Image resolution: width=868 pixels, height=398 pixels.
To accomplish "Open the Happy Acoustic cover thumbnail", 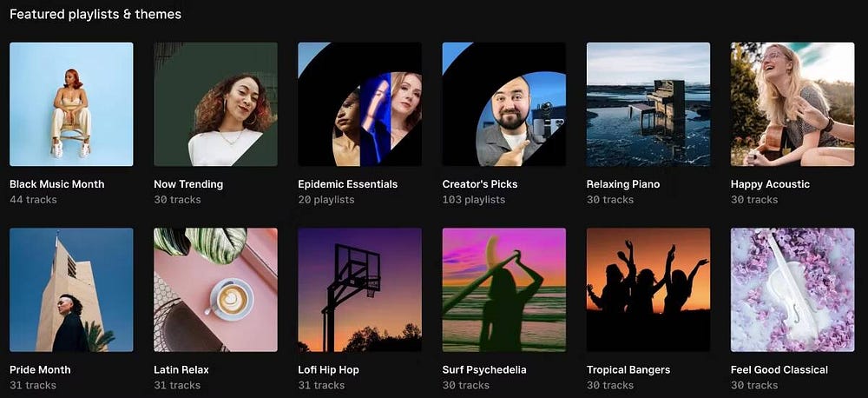I will 792,104.
